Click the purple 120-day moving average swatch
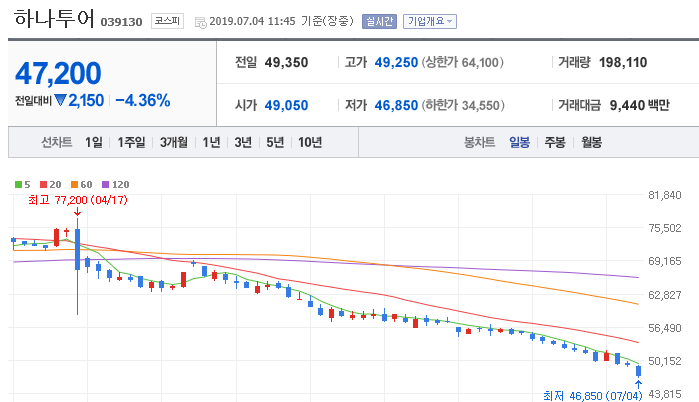699x402 pixels. [x=106, y=185]
